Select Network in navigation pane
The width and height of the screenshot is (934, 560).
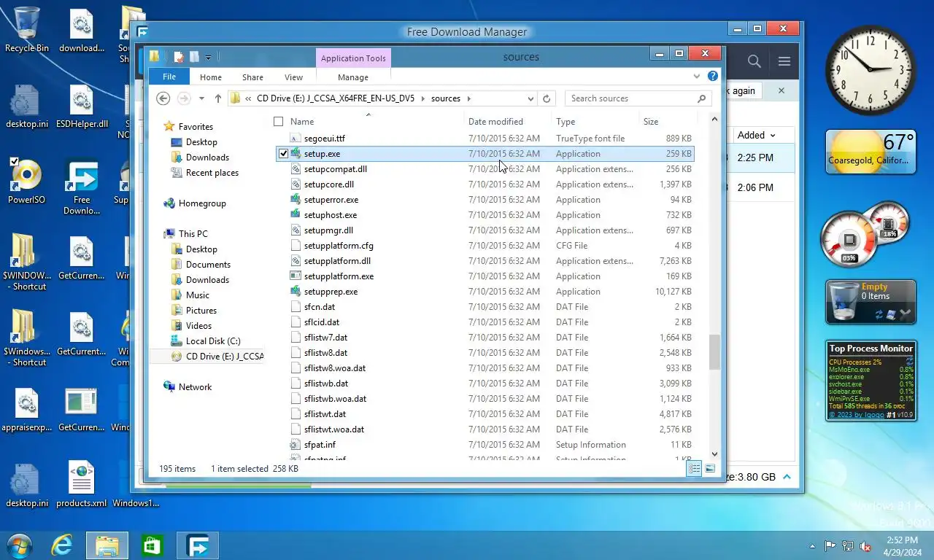pos(195,387)
